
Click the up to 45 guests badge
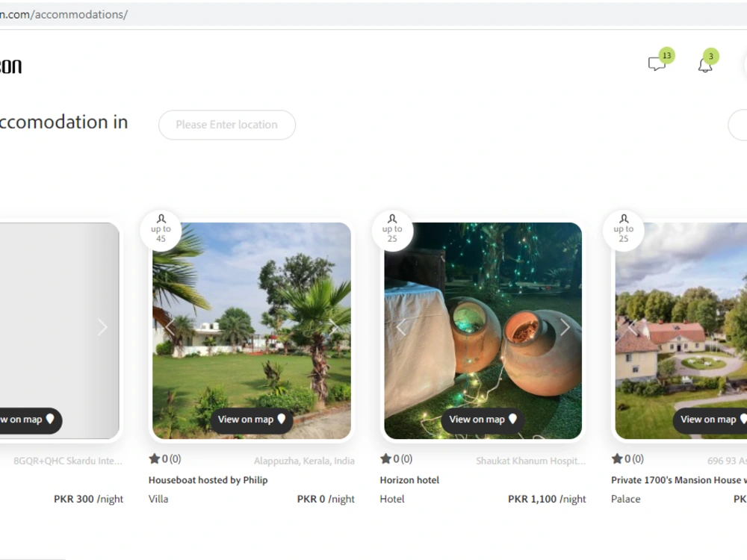[x=161, y=229]
